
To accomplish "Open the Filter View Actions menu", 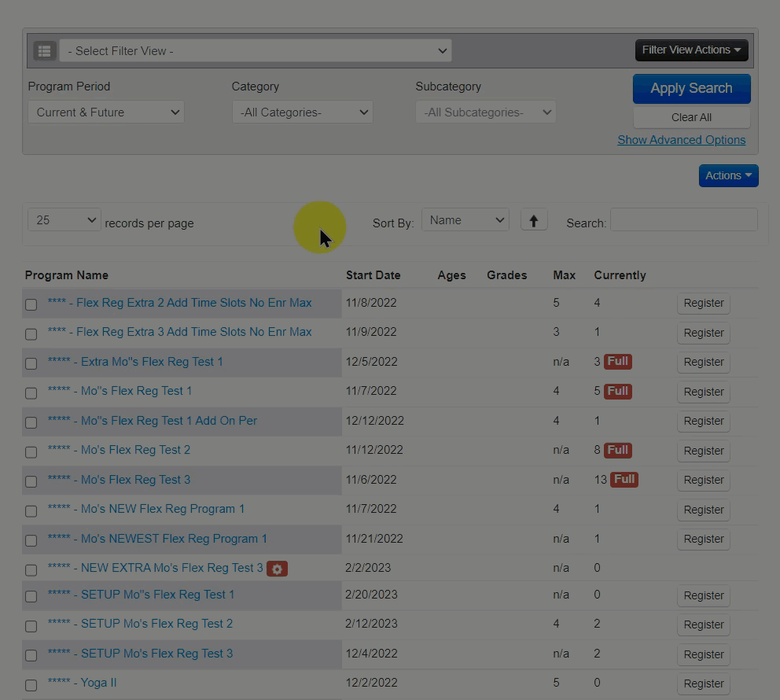I will tap(691, 50).
